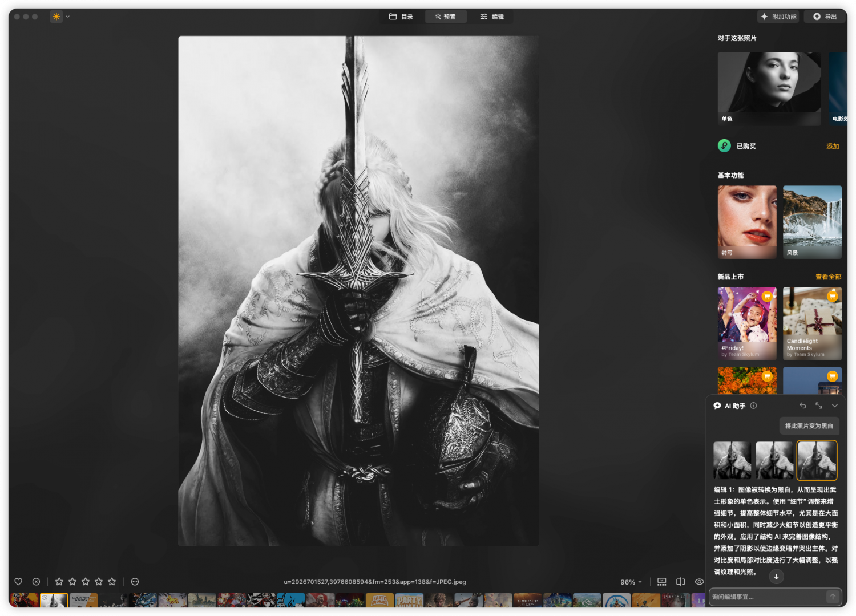The image size is (856, 616).
Task: Switch to the 编辑 tab
Action: 492,17
